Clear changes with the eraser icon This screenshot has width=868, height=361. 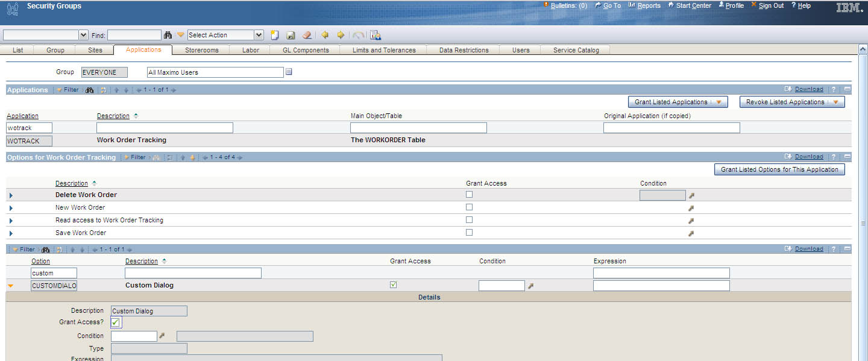[307, 35]
